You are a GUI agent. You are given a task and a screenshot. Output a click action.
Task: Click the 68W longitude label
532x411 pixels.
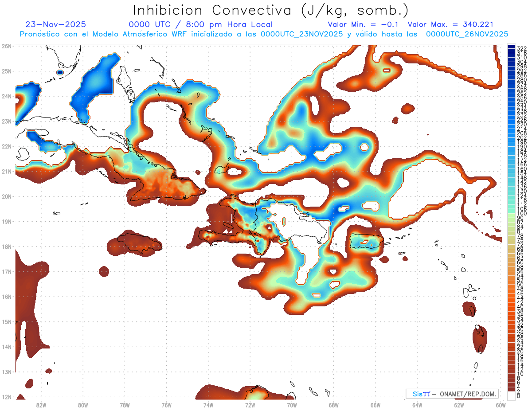click(x=334, y=405)
